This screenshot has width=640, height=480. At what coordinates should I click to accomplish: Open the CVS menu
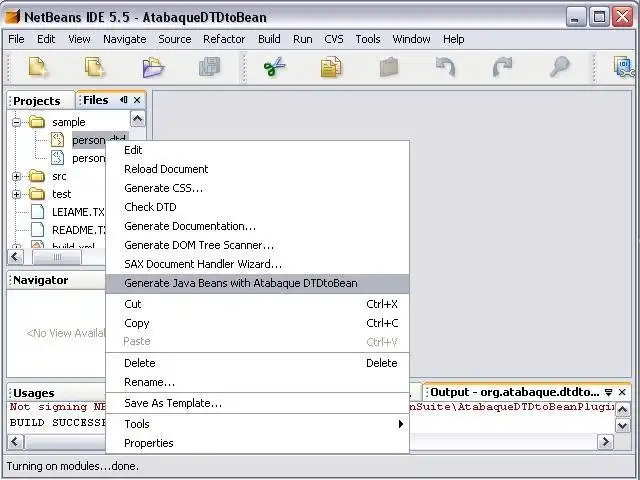(334, 39)
